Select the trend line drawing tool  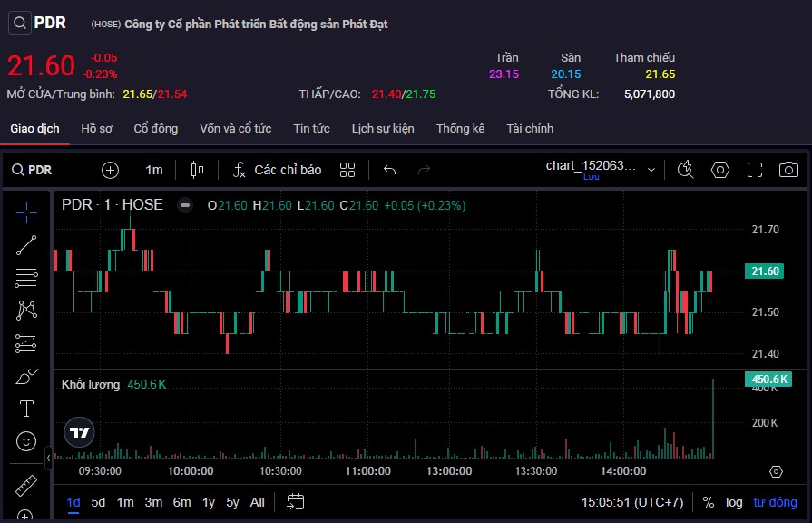[26, 244]
